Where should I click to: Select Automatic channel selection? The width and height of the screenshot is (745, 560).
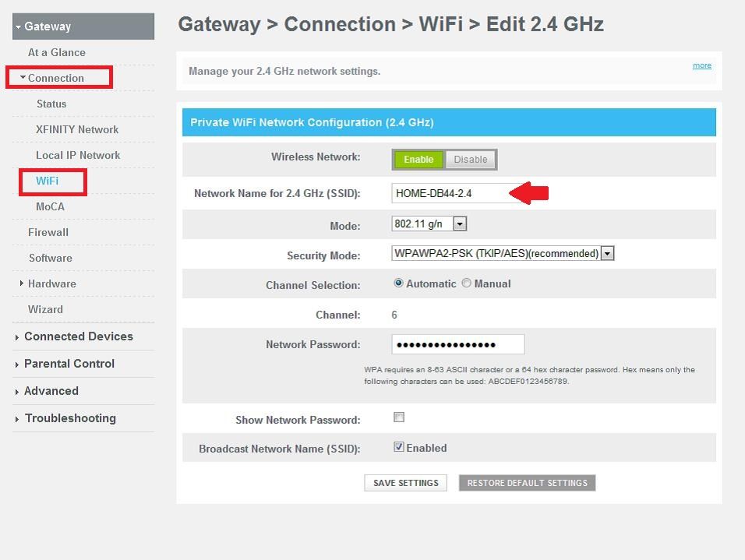point(399,284)
